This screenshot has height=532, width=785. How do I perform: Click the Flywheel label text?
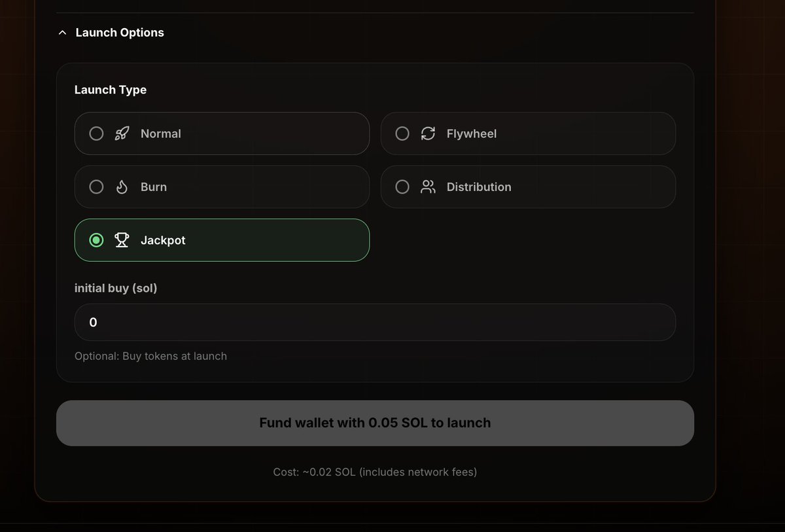(x=472, y=133)
